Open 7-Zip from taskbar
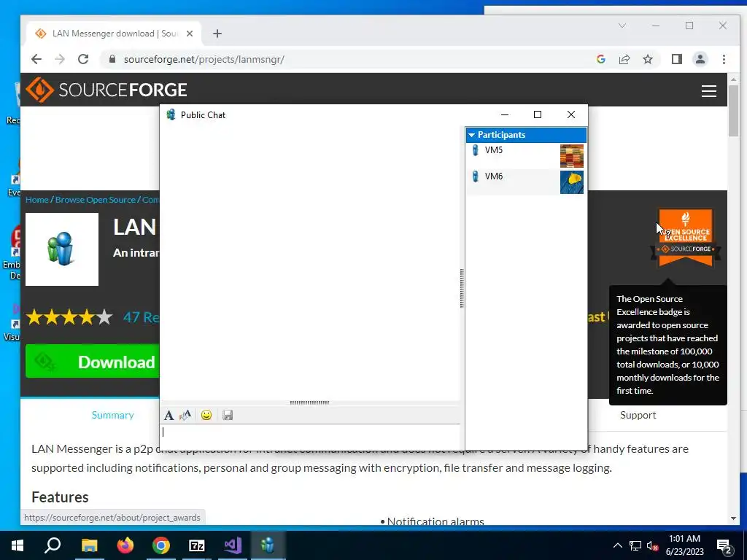The height and width of the screenshot is (560, 747). (197, 545)
